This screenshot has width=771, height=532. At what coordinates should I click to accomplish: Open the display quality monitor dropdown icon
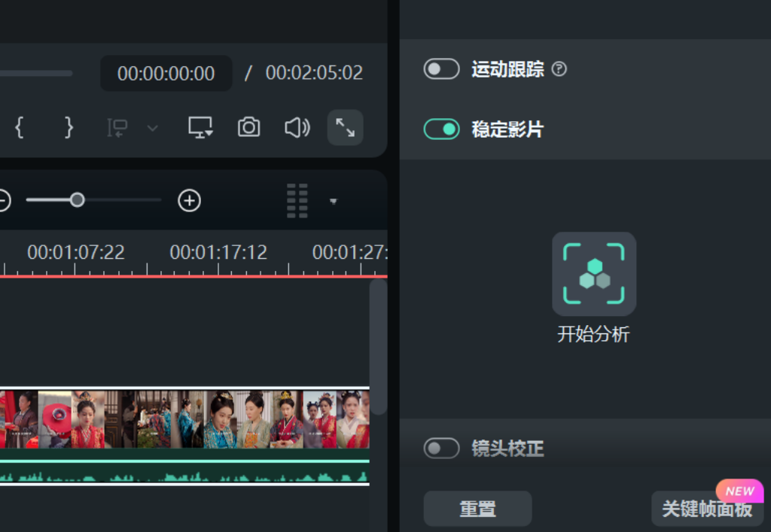click(199, 128)
